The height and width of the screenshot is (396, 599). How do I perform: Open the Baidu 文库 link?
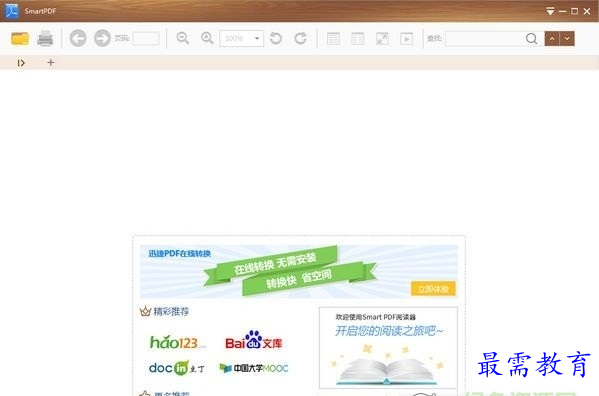tap(254, 340)
